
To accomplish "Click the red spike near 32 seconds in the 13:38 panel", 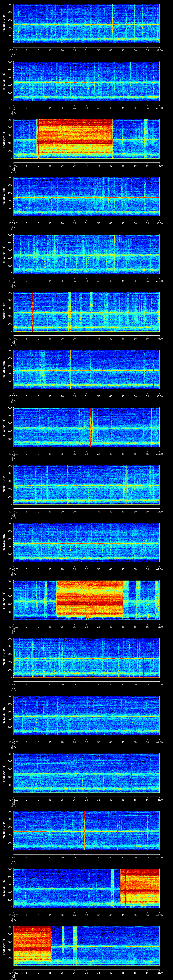I will (x=91, y=427).
